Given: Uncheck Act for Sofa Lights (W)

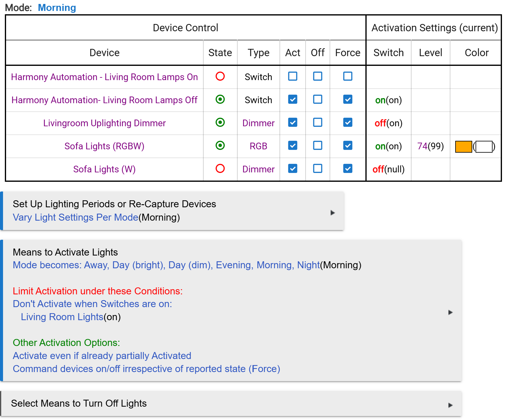Looking at the screenshot, I should pos(293,168).
